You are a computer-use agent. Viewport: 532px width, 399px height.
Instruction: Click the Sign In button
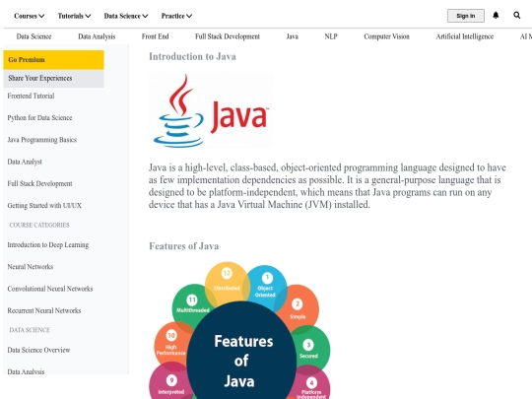tap(465, 16)
